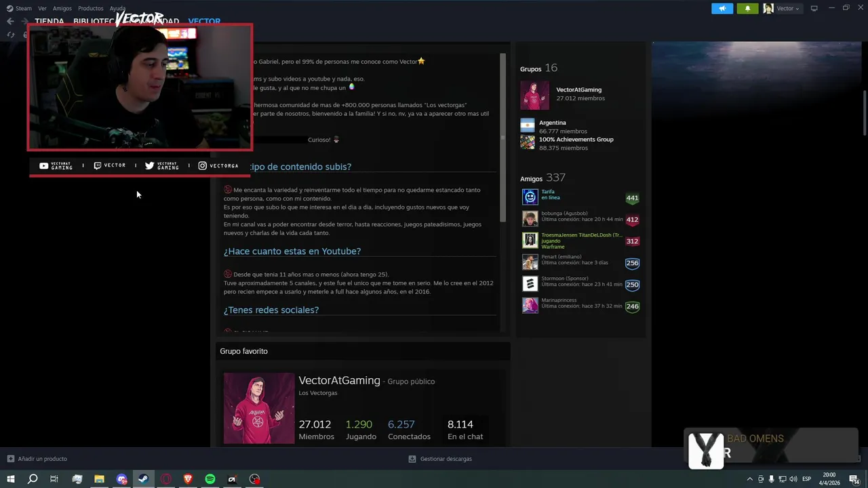Click the profile summary text scrollbar
Image resolution: width=868 pixels, height=488 pixels.
point(502,138)
